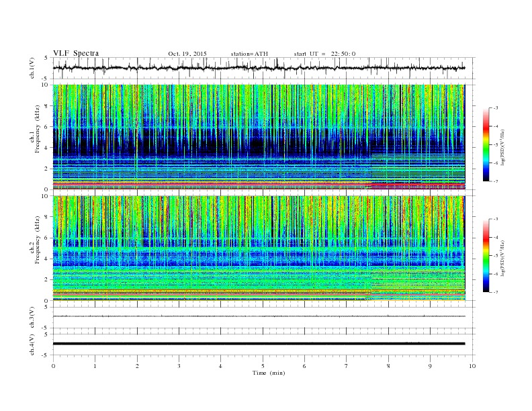Click time axis tick label "9"

pyautogui.click(x=430, y=366)
